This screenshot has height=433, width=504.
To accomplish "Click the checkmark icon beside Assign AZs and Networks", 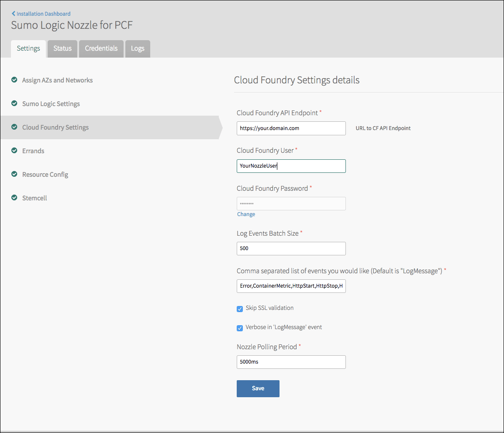I will pyautogui.click(x=14, y=80).
